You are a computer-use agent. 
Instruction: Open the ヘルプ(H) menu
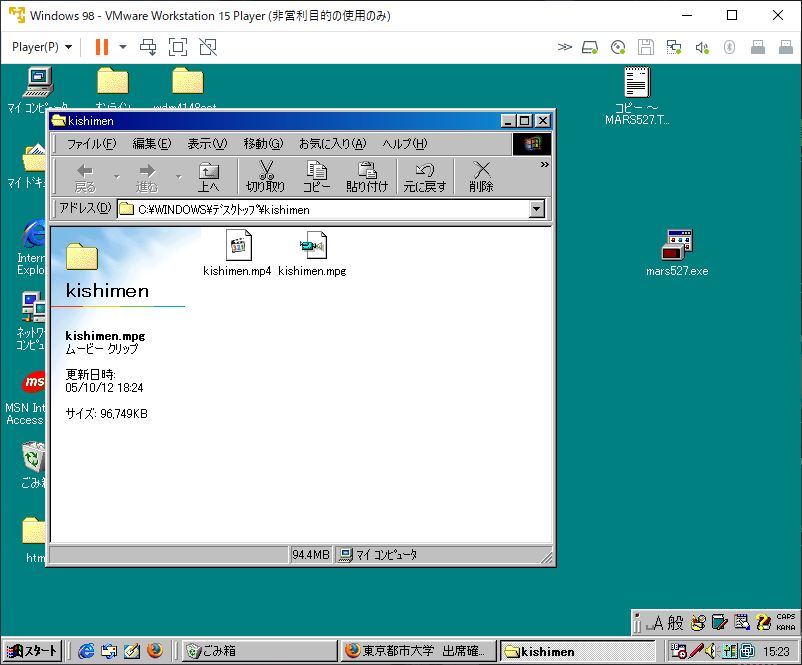(405, 144)
